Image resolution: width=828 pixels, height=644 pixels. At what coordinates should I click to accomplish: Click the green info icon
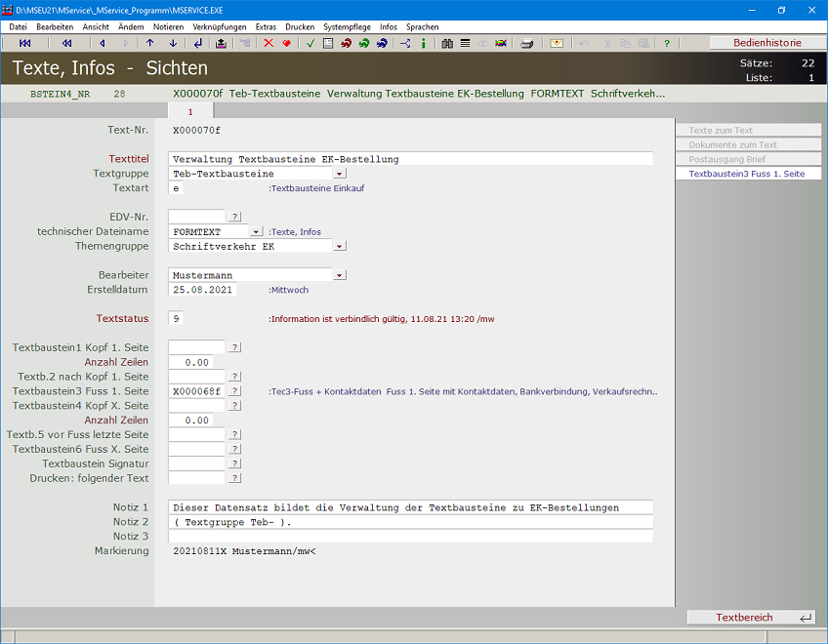click(x=423, y=43)
